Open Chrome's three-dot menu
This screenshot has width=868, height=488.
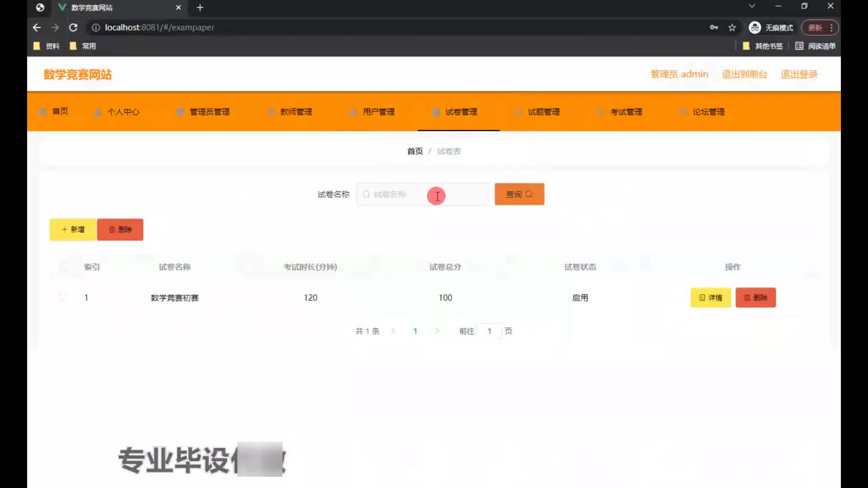point(831,28)
